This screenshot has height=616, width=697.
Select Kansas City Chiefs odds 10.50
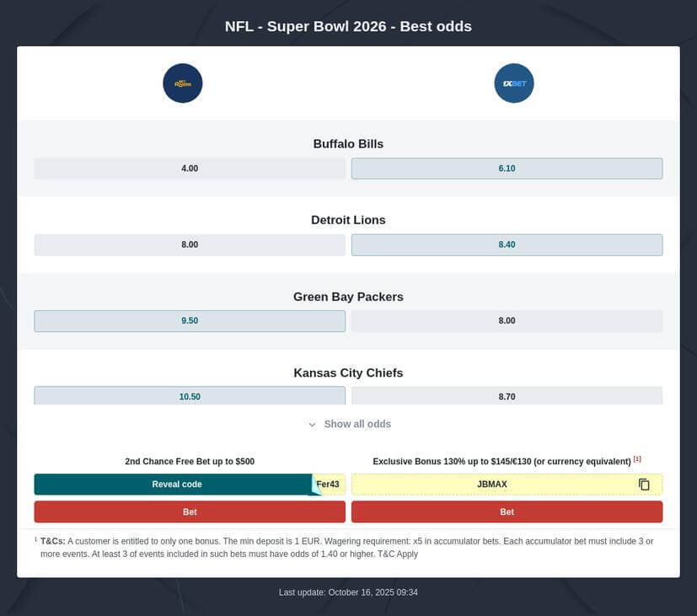tap(190, 396)
